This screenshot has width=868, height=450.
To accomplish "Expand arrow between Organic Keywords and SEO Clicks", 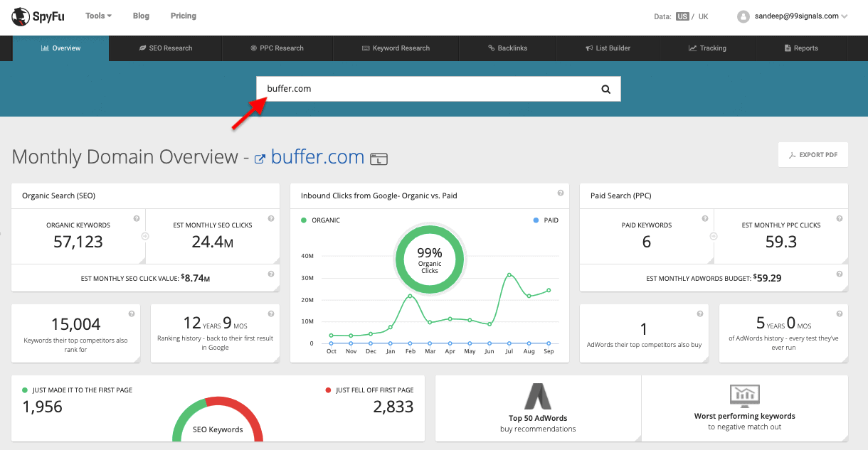I will 145,237.
